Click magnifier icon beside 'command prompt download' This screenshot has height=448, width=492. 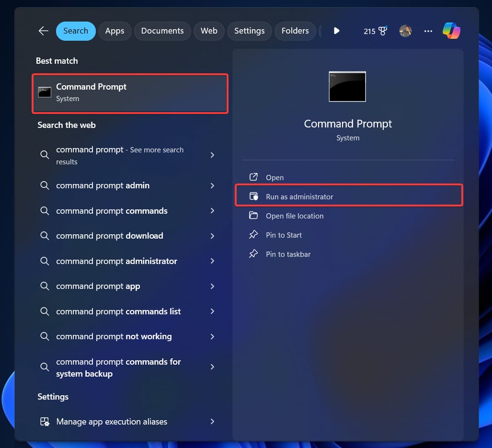click(45, 236)
